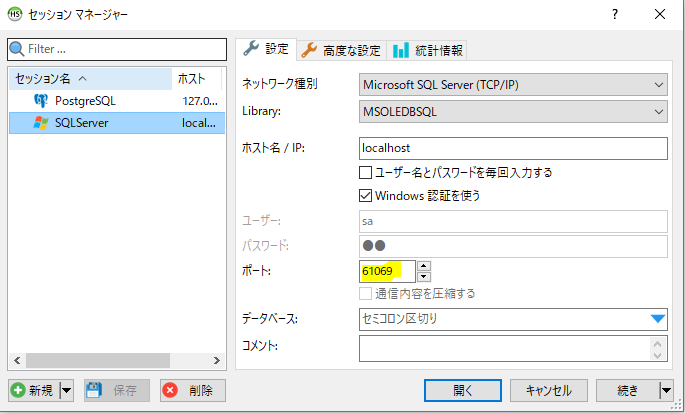The height and width of the screenshot is (414, 685).
Task: Uncheck the Windows 認証を使う checkbox
Action: 365,195
